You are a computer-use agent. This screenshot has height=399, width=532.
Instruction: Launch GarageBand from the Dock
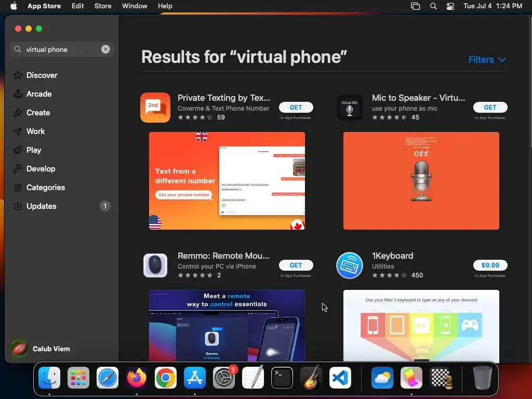pyautogui.click(x=311, y=378)
